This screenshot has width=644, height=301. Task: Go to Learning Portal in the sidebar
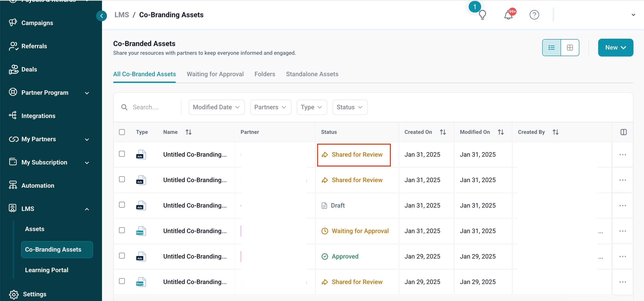(47, 270)
